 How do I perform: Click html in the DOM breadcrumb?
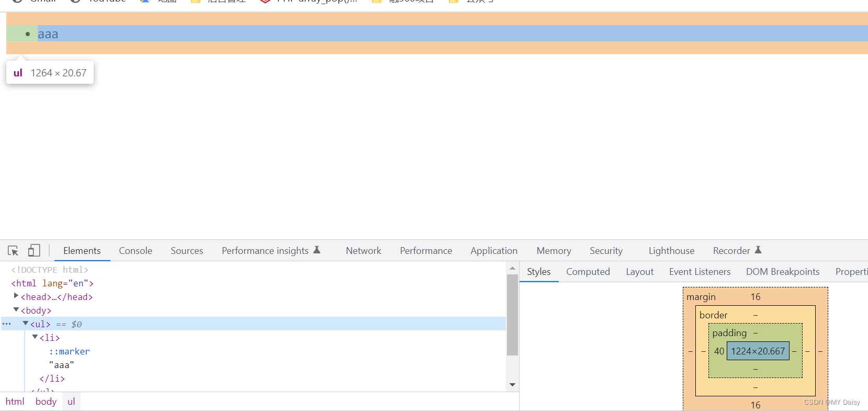[15, 402]
